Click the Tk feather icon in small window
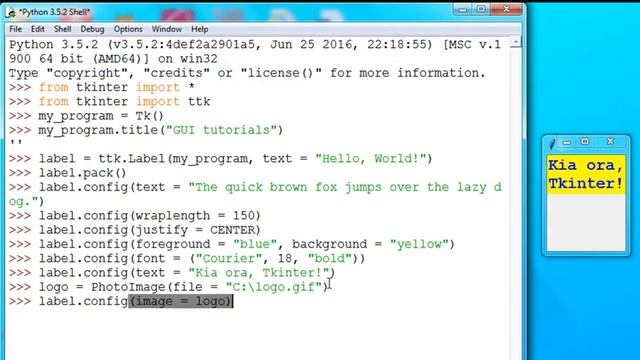This screenshot has width=640, height=360. 552,143
